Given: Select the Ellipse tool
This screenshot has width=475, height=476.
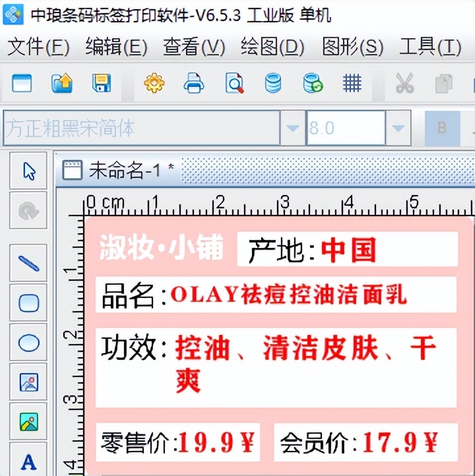Looking at the screenshot, I should point(28,342).
